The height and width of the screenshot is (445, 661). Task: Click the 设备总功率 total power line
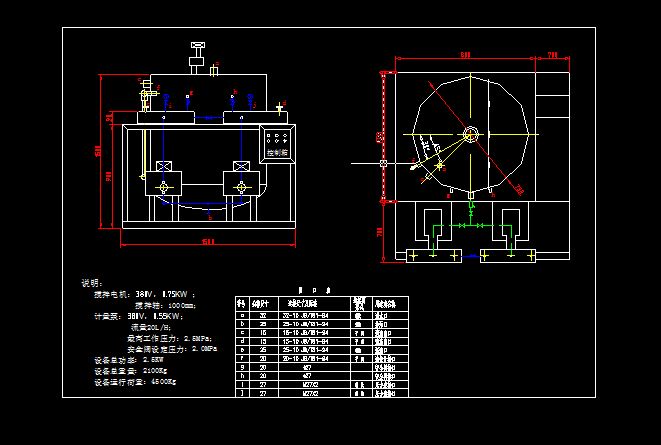[129, 360]
